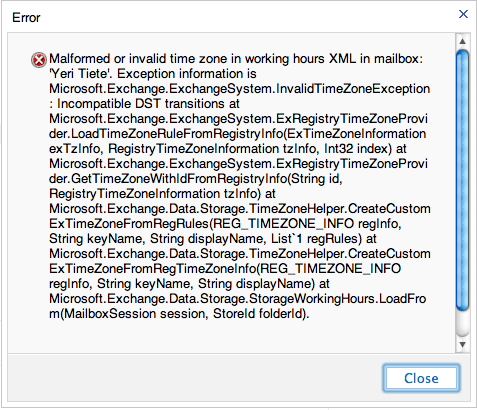Screen dimensions: 477x410
Task: Click the 'Malformed or invalid time zone' line
Action: [x=236, y=59]
